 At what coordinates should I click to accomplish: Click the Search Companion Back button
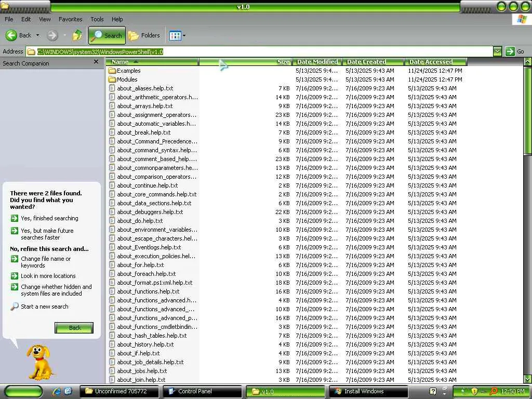click(x=74, y=328)
